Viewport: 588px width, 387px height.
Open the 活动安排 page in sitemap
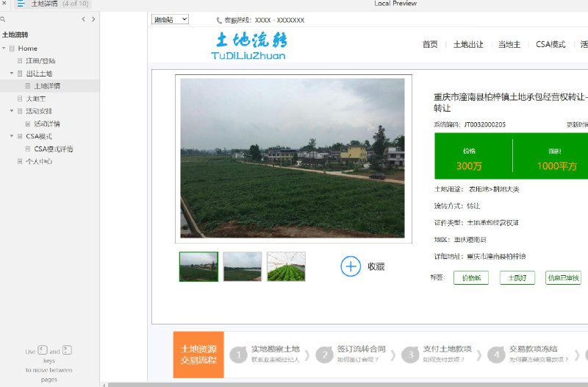point(39,111)
